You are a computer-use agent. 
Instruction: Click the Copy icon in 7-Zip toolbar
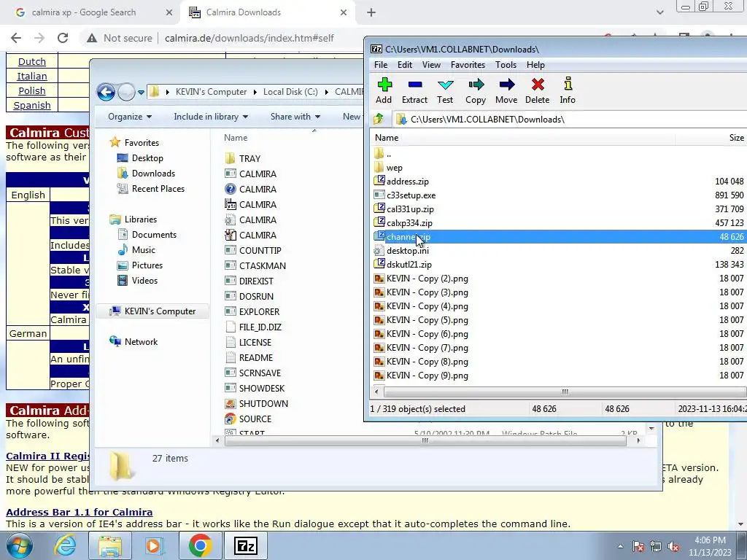(476, 90)
